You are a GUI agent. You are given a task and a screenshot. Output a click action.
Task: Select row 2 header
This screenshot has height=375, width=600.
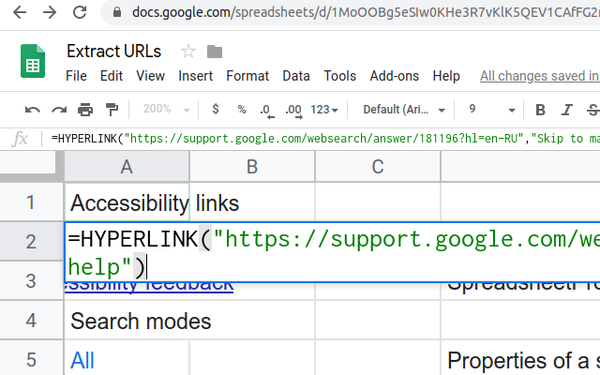[31, 241]
